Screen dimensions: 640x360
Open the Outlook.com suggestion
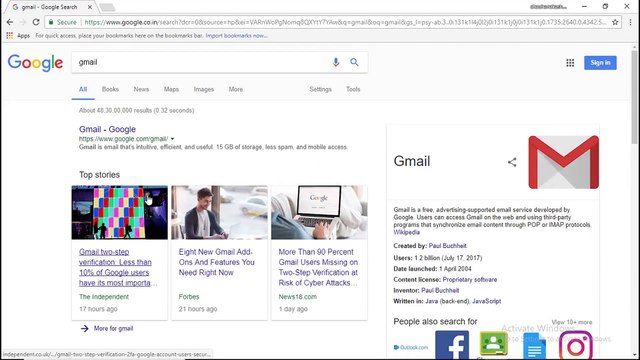[x=411, y=347]
